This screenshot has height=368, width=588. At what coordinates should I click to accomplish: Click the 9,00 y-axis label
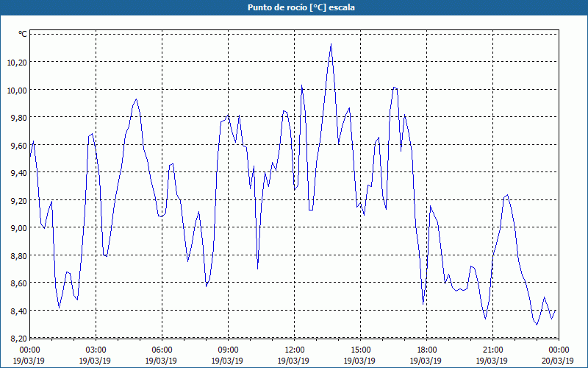(x=19, y=228)
